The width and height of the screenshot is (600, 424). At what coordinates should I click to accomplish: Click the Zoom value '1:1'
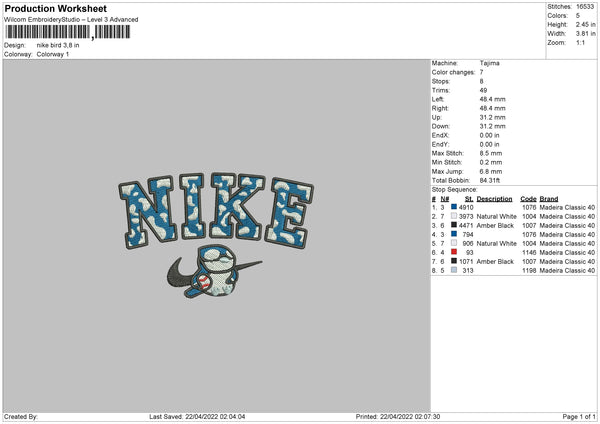coord(580,42)
